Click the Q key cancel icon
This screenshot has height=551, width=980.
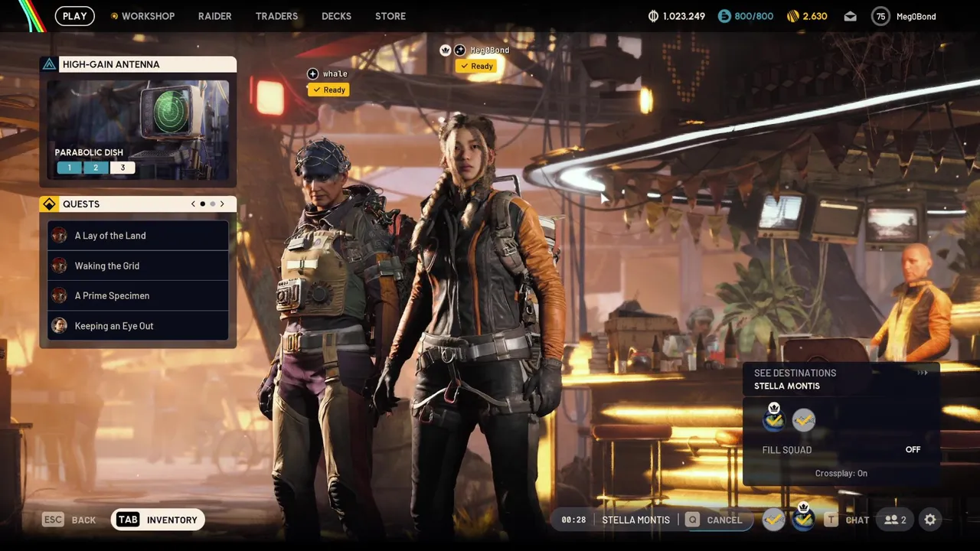point(692,520)
